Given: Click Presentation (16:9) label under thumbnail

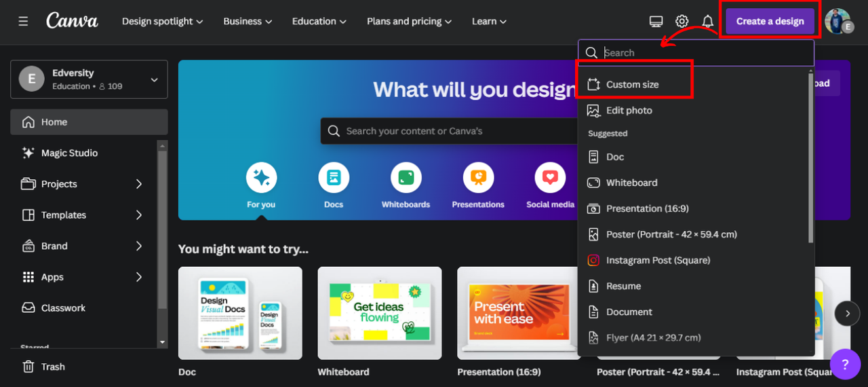Looking at the screenshot, I should (499, 372).
